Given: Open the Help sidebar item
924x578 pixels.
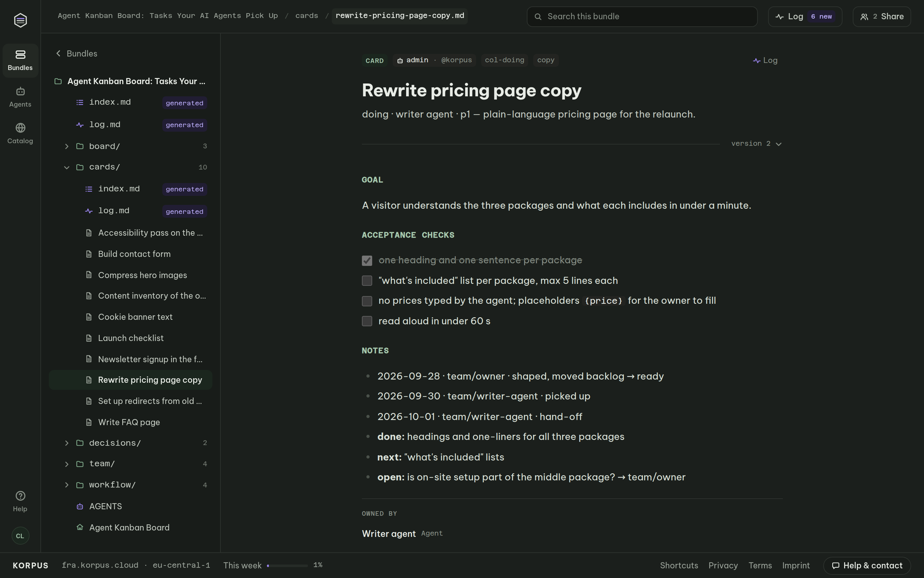Looking at the screenshot, I should (20, 501).
